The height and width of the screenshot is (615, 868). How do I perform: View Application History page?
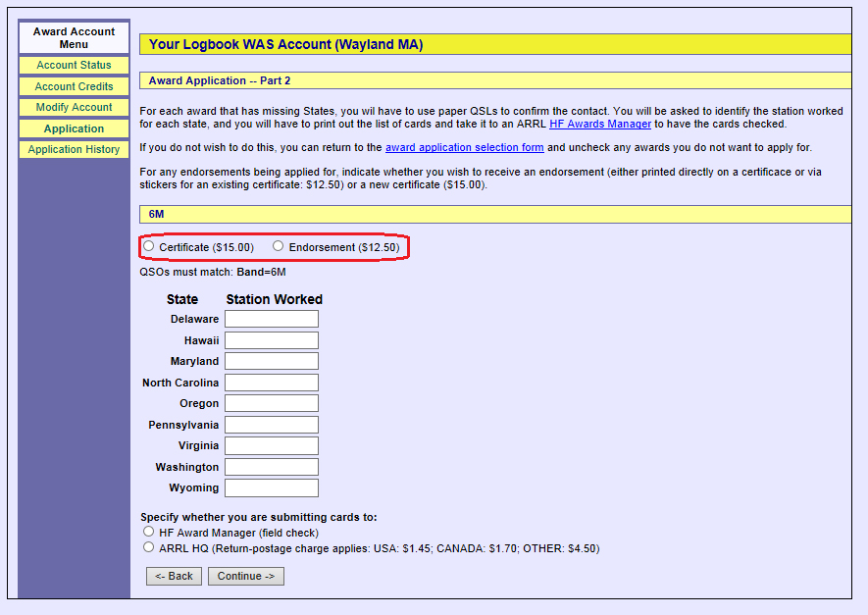(x=74, y=149)
